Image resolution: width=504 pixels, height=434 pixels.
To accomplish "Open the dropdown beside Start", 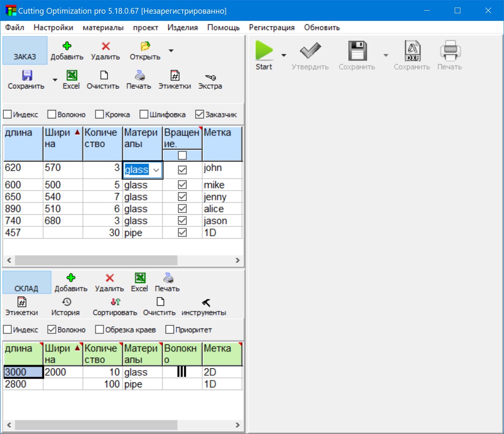I will (x=283, y=55).
